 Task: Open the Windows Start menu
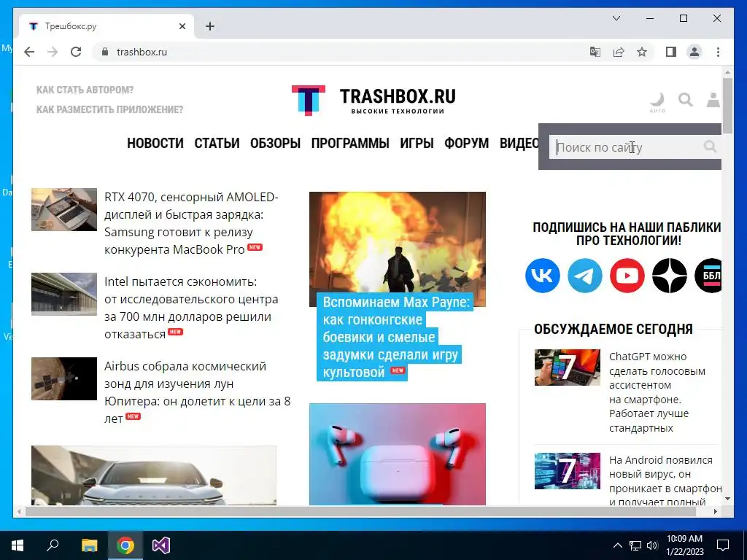(18, 545)
